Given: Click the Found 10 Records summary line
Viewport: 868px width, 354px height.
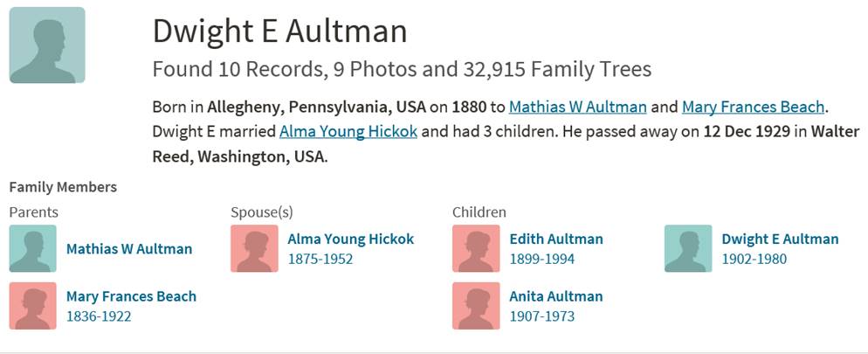Looking at the screenshot, I should click(x=402, y=69).
